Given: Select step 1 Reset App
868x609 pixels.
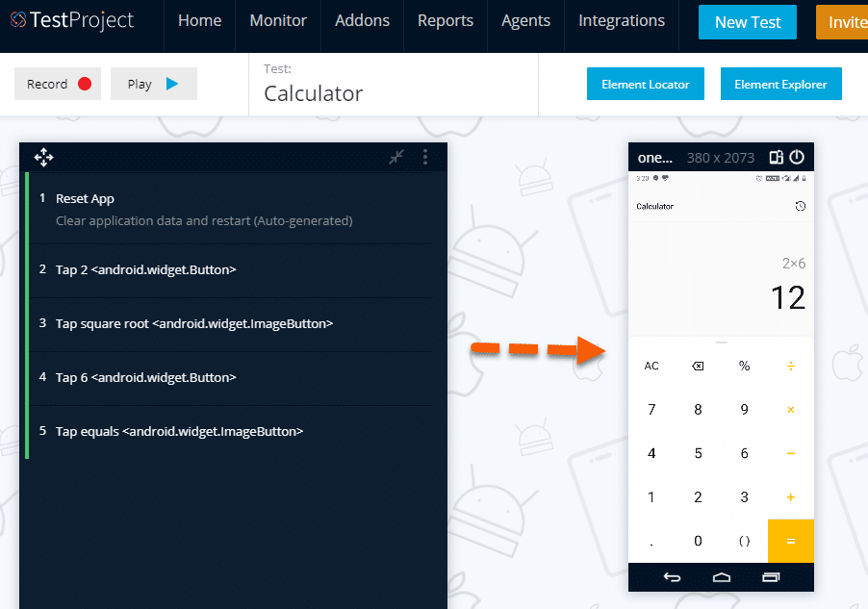Looking at the screenshot, I should pos(231,210).
